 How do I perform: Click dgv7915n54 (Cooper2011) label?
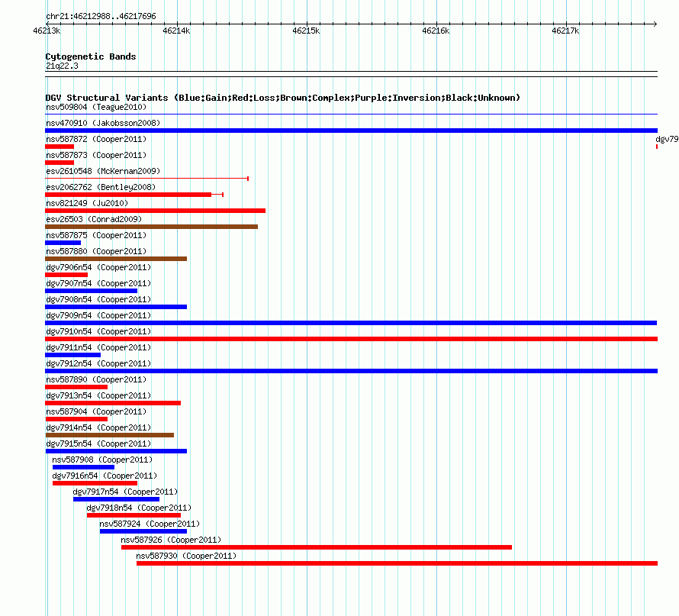98,443
